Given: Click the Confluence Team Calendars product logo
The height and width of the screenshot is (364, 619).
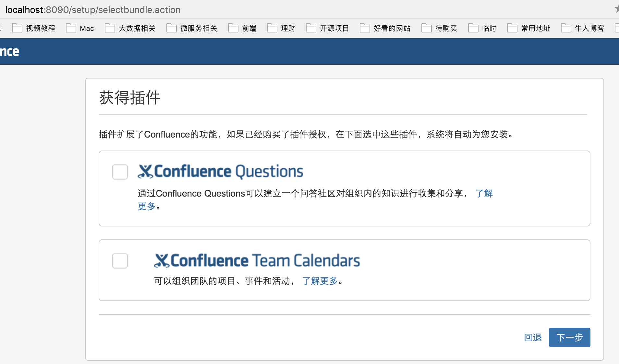Looking at the screenshot, I should pos(256,260).
